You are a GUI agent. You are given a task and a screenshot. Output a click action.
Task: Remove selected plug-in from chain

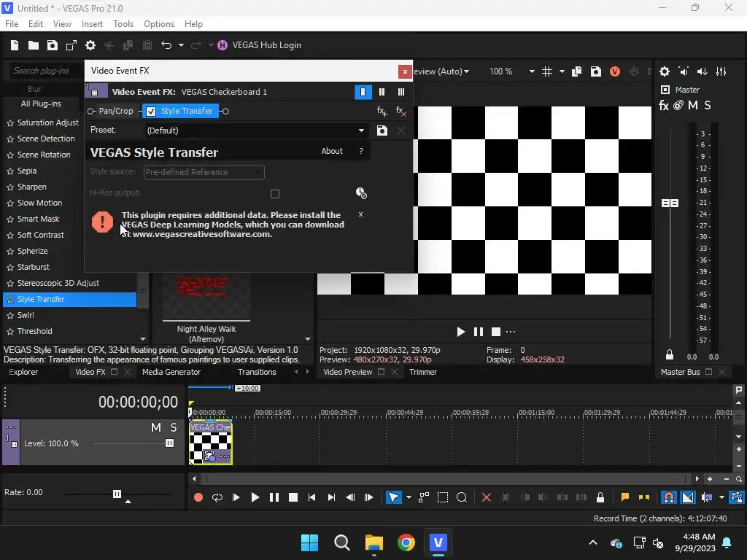(400, 112)
